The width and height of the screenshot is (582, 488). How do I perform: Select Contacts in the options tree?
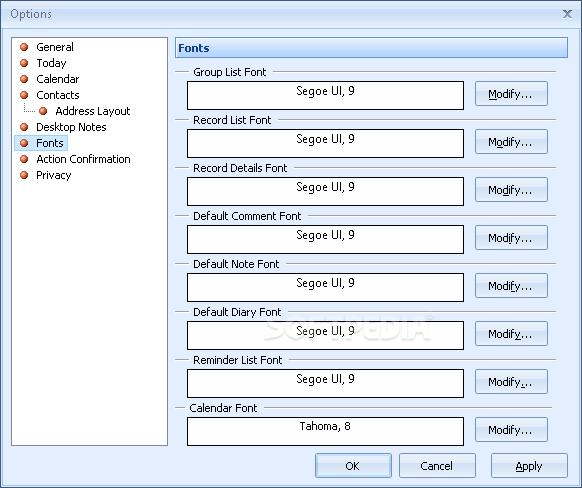[x=58, y=95]
